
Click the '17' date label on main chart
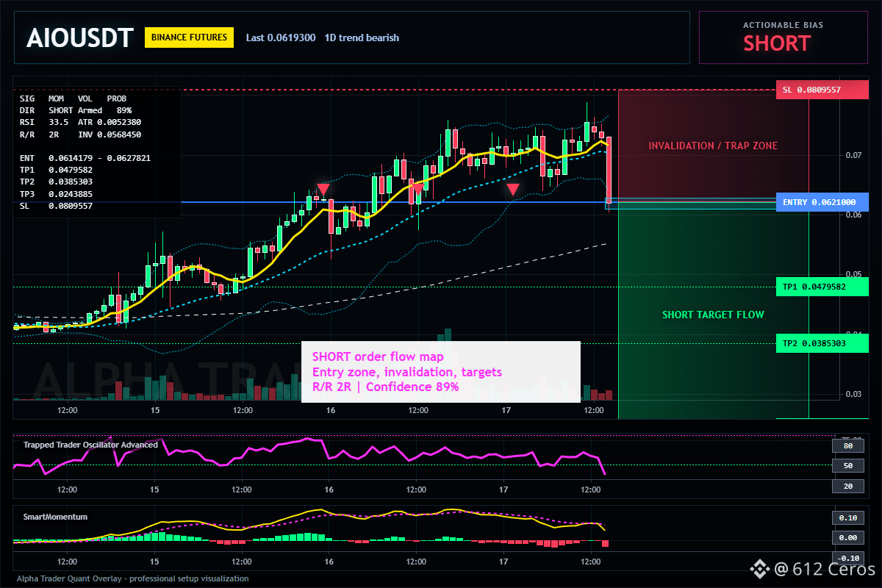tap(505, 410)
